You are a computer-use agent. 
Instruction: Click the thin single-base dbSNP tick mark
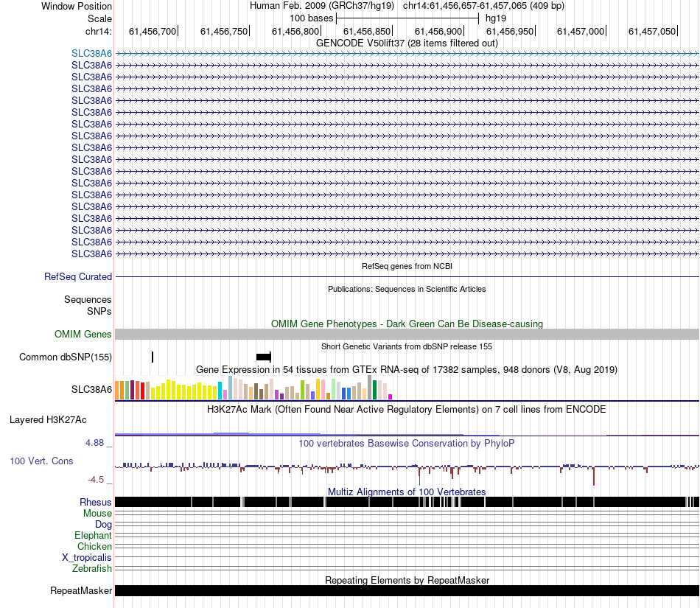(x=153, y=357)
